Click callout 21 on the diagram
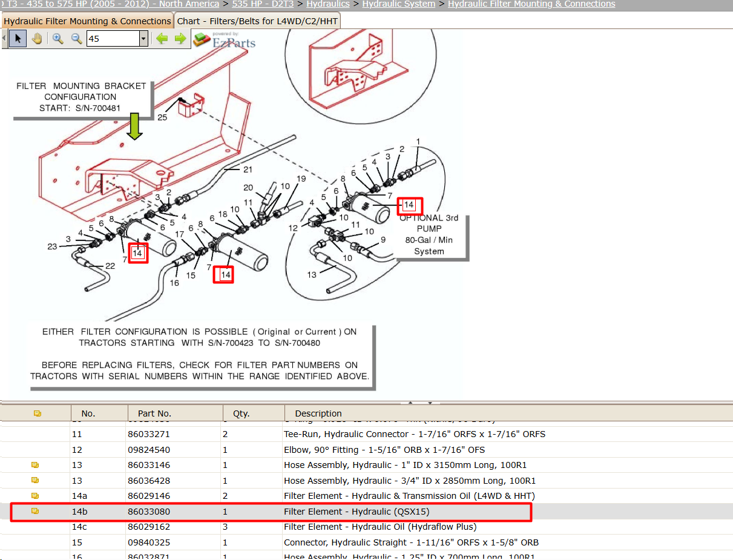 tap(248, 170)
